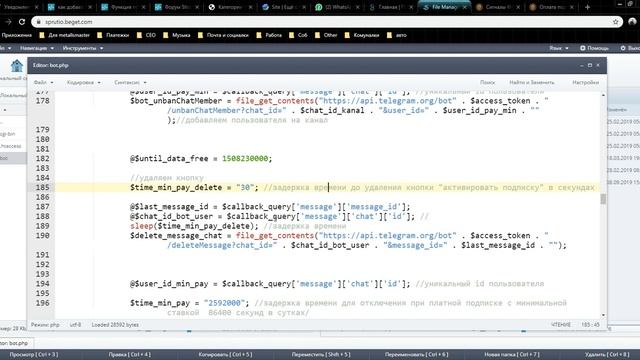
Task: Click the 'Поиск' search button in editor
Action: [487, 82]
